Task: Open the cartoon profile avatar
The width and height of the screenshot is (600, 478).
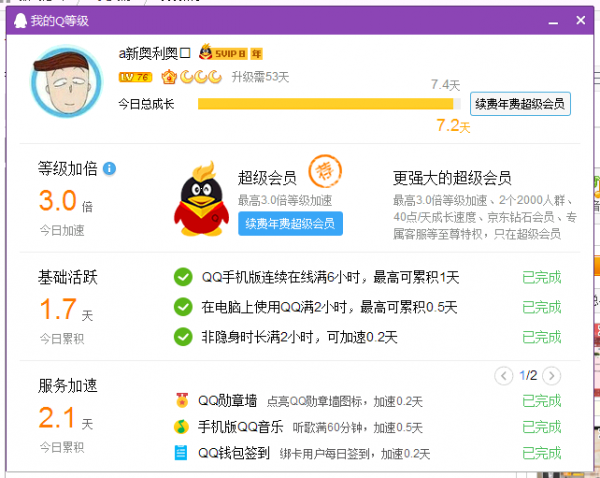Action: (67, 81)
